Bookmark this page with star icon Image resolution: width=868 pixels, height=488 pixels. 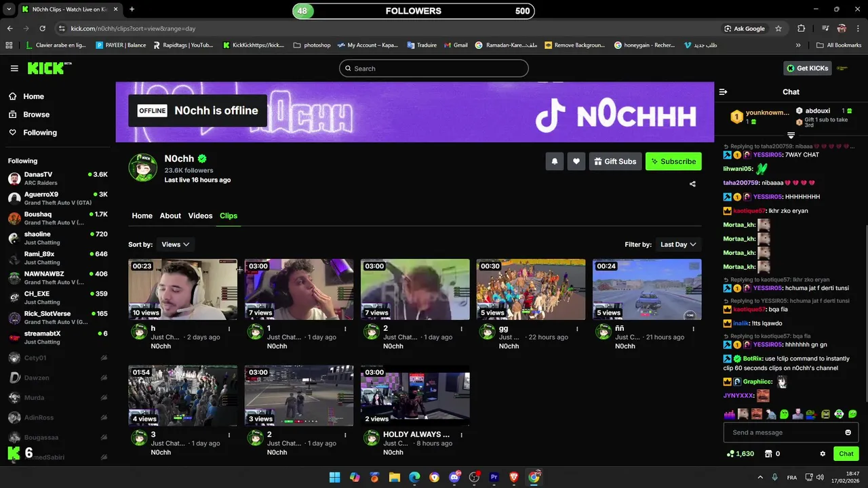[778, 28]
